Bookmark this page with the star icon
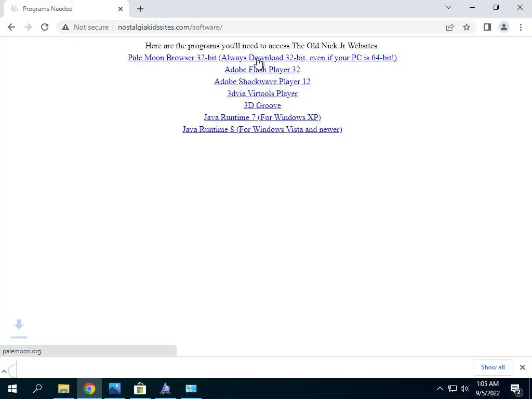The height and width of the screenshot is (399, 532). (x=467, y=27)
